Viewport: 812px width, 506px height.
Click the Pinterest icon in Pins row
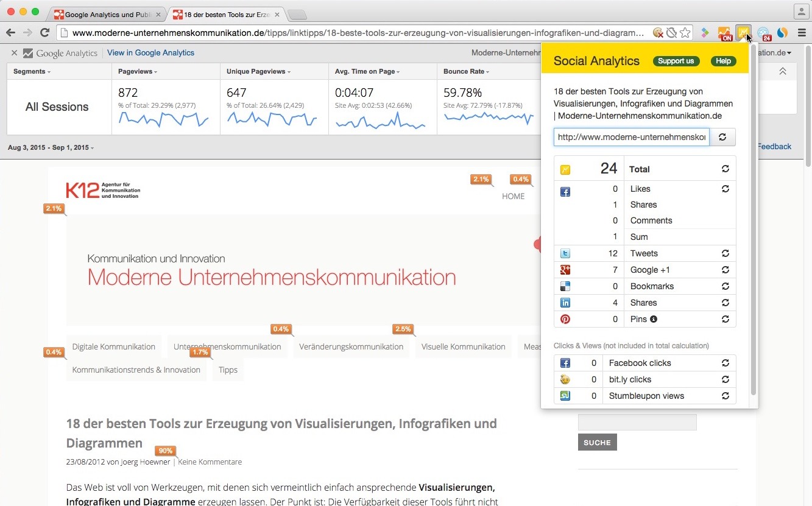point(565,319)
